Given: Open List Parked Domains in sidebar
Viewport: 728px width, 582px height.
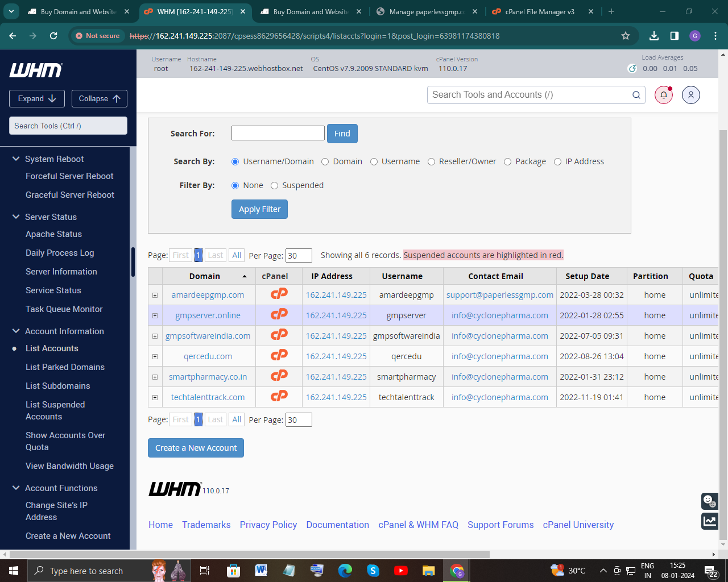Looking at the screenshot, I should pos(65,367).
